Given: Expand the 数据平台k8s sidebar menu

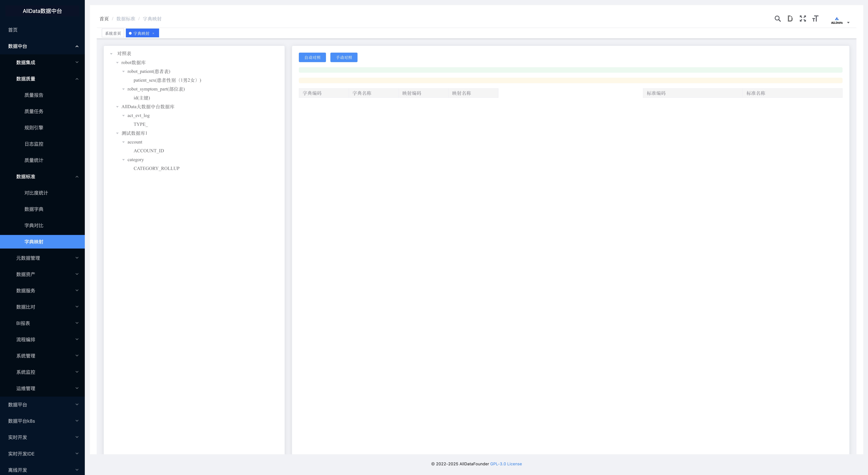Looking at the screenshot, I should [42, 421].
